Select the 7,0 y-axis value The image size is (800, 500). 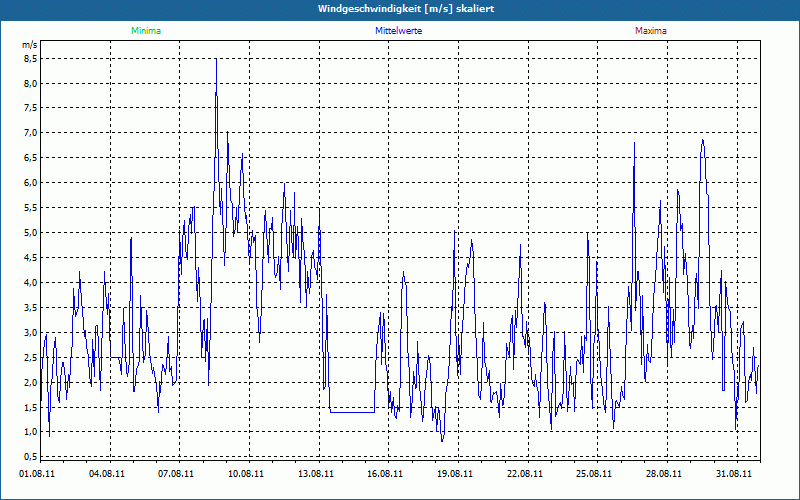pos(31,133)
